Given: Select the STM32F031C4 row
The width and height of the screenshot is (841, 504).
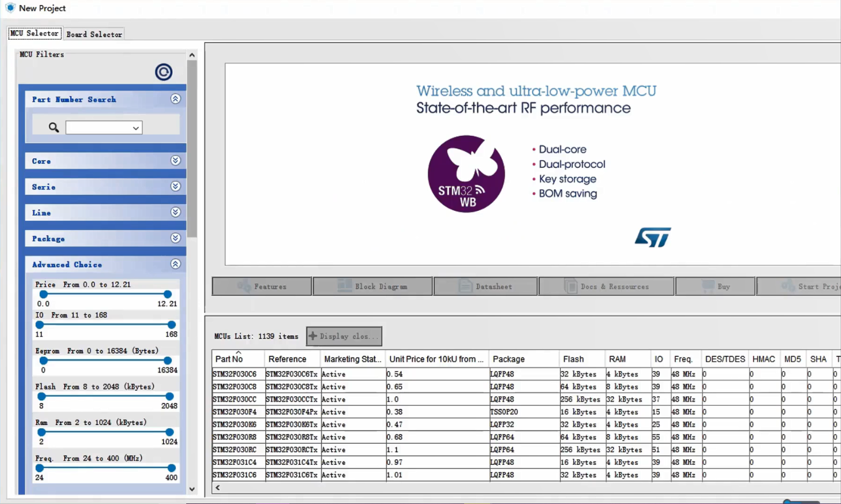Looking at the screenshot, I should [526, 463].
